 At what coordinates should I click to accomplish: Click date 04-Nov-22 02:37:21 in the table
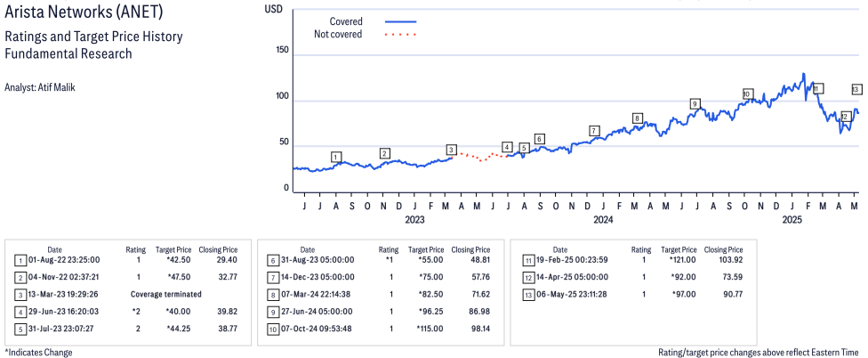[x=62, y=277]
